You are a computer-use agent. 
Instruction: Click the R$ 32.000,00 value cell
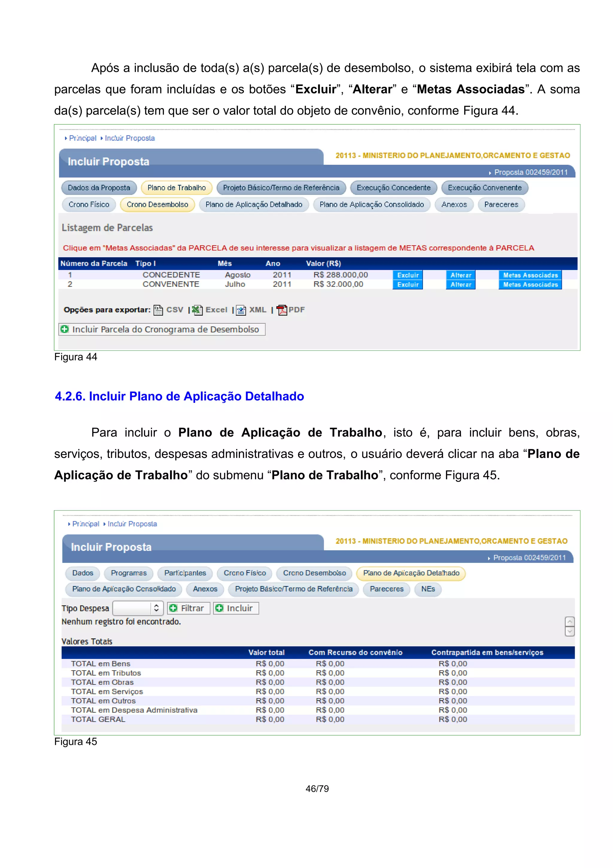(x=339, y=284)
